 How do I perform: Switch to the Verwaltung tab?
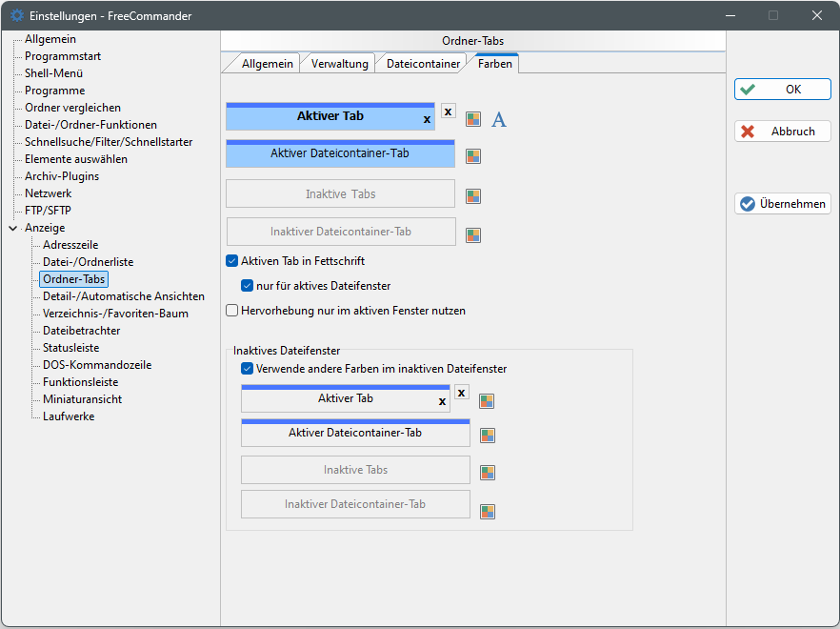[x=339, y=64]
